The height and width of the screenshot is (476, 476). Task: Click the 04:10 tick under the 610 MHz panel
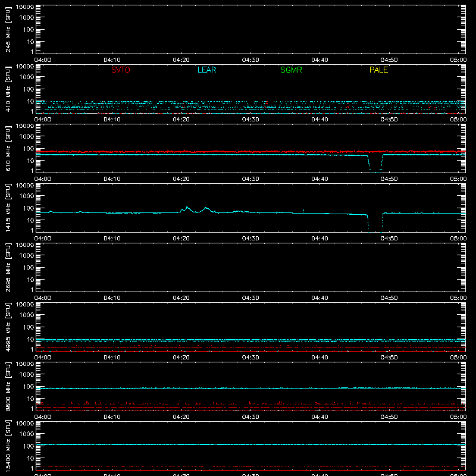pos(112,179)
